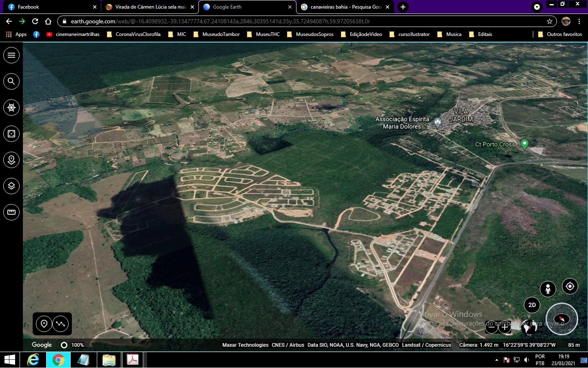Image resolution: width=588 pixels, height=368 pixels.
Task: Start drawing a line or shape
Action: pos(60,324)
